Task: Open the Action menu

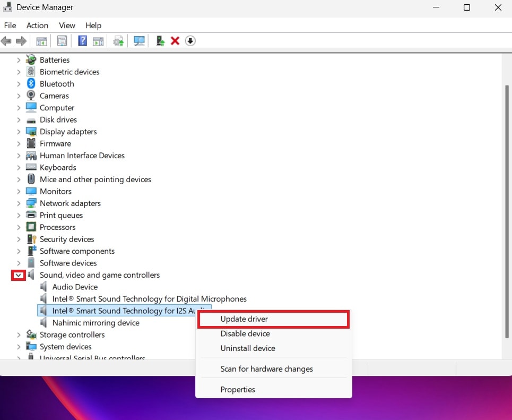Action: [x=37, y=25]
